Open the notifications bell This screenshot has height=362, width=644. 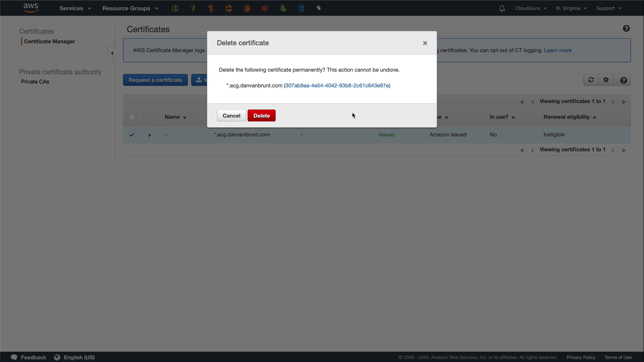click(x=502, y=8)
